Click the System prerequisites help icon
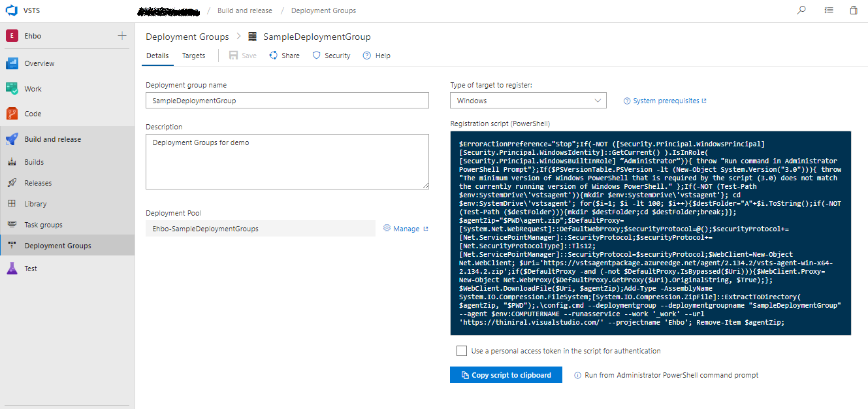Image resolution: width=868 pixels, height=409 pixels. [x=627, y=101]
